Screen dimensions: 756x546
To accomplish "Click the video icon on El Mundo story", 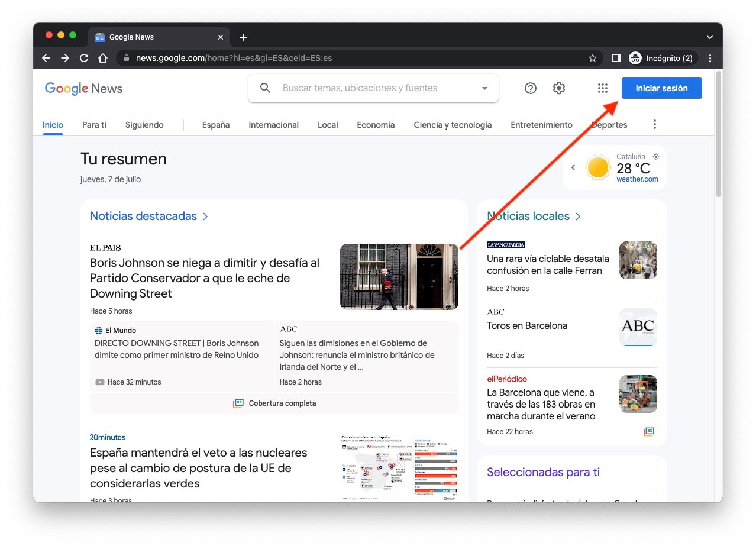I will point(99,382).
